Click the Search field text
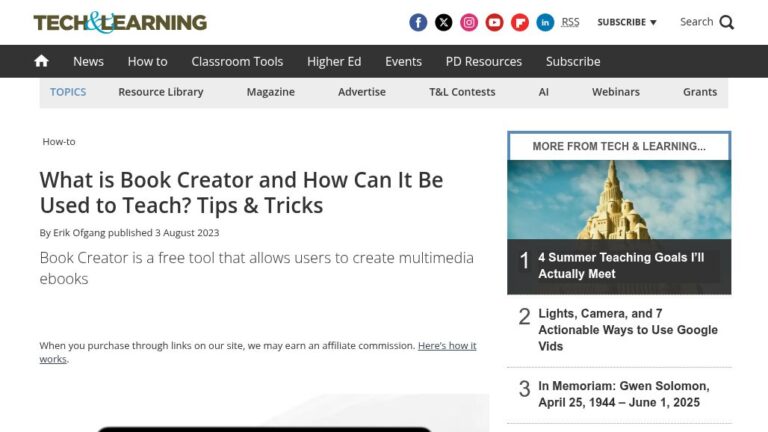768x432 pixels. tap(696, 22)
